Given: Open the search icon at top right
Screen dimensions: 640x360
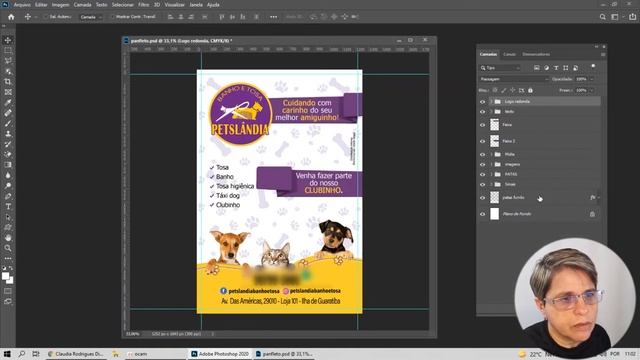Looking at the screenshot, I should click(602, 17).
